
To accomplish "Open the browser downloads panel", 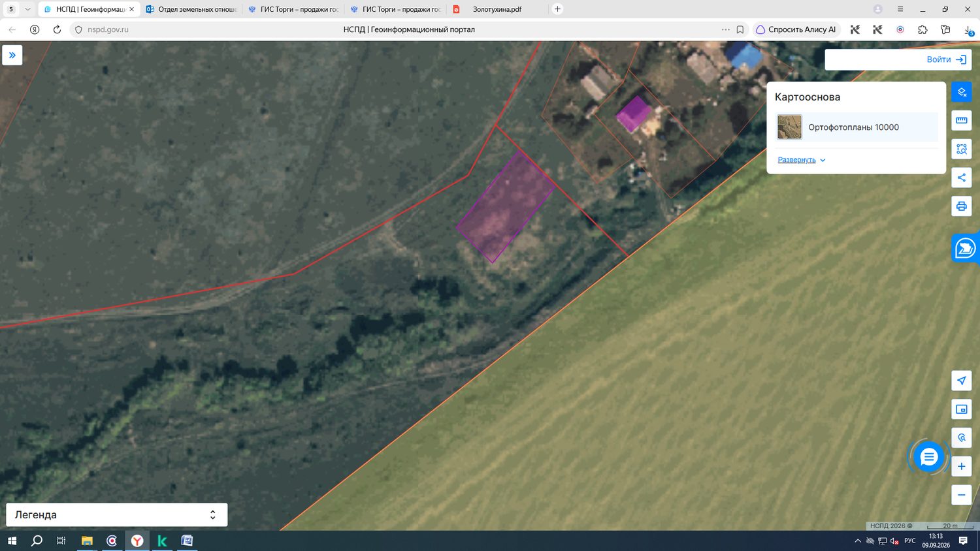I will click(x=968, y=29).
